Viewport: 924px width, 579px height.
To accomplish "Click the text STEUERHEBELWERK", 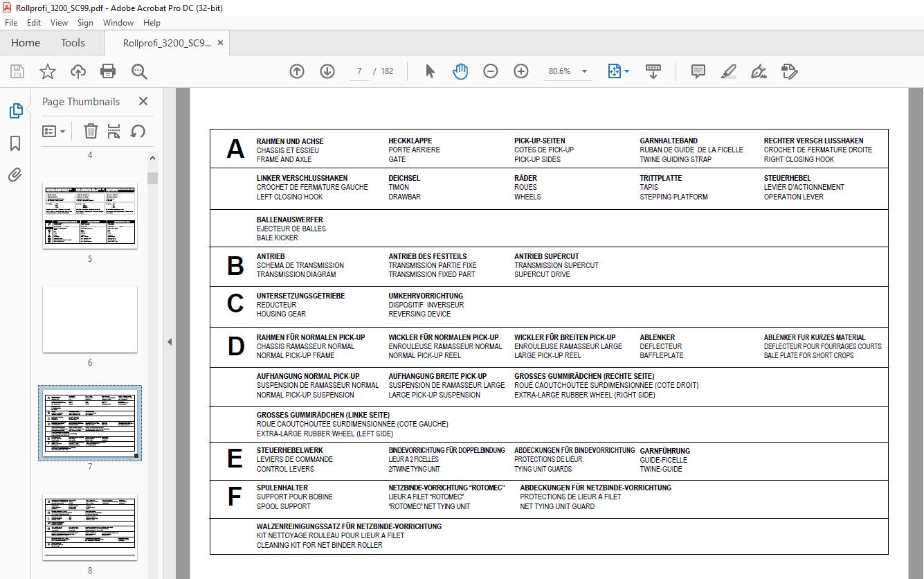I will tap(290, 451).
